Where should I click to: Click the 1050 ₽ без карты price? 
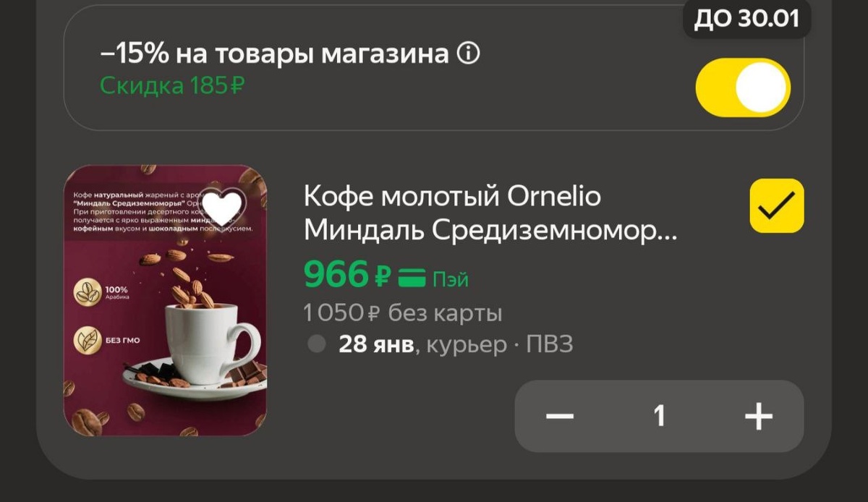tap(403, 313)
